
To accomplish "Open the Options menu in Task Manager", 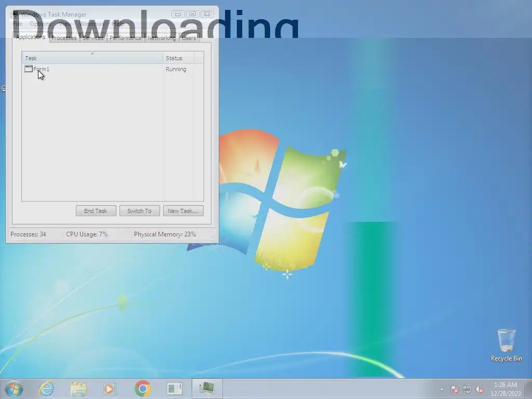I will click(x=41, y=24).
